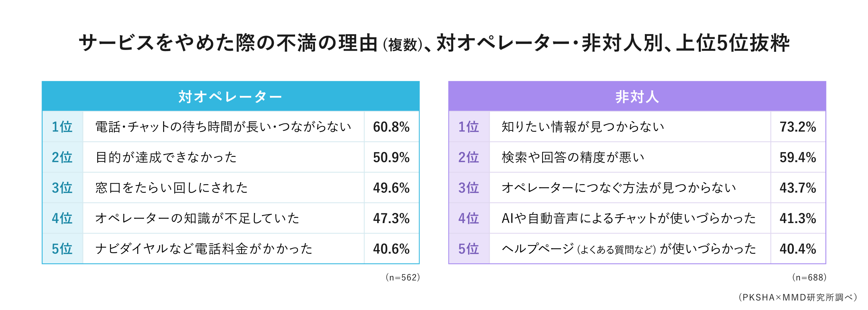Image resolution: width=868 pixels, height=310 pixels.
Task: Click the 対オペレーター table header
Action: click(230, 96)
